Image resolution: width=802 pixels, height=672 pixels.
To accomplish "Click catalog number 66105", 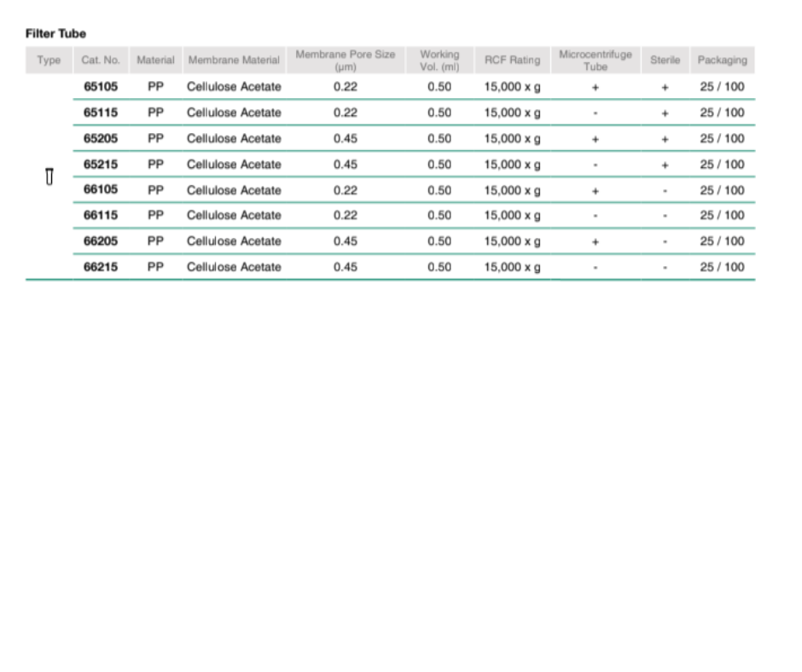I will pos(101,189).
